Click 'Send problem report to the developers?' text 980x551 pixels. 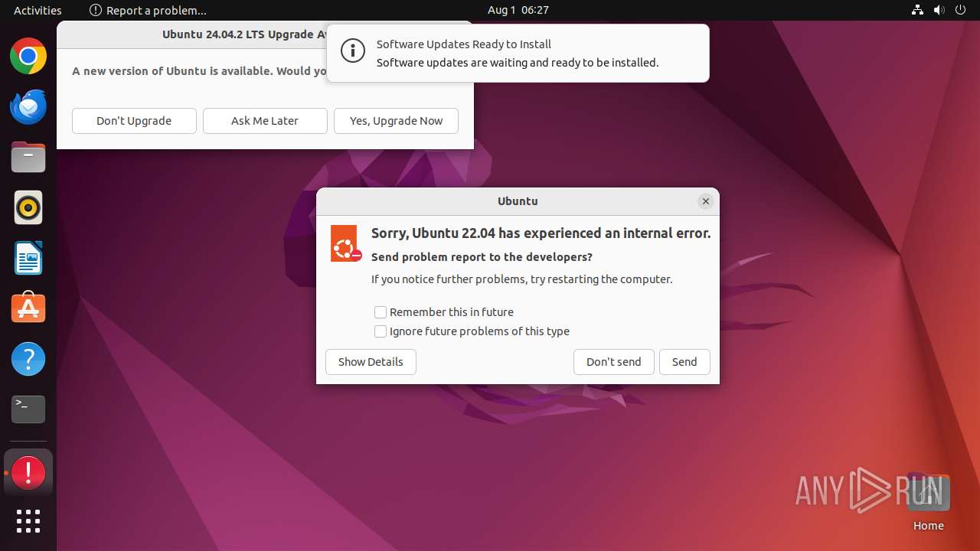[482, 257]
